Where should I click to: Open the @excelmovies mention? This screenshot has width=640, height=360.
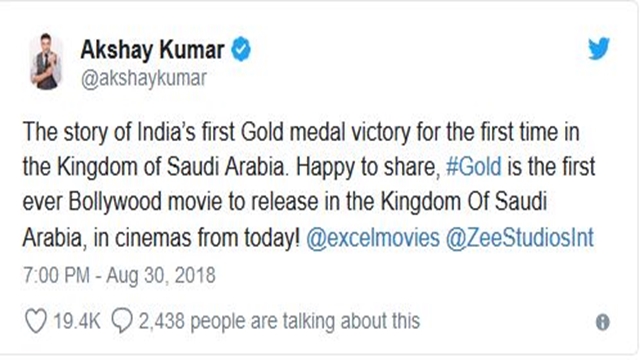(373, 238)
